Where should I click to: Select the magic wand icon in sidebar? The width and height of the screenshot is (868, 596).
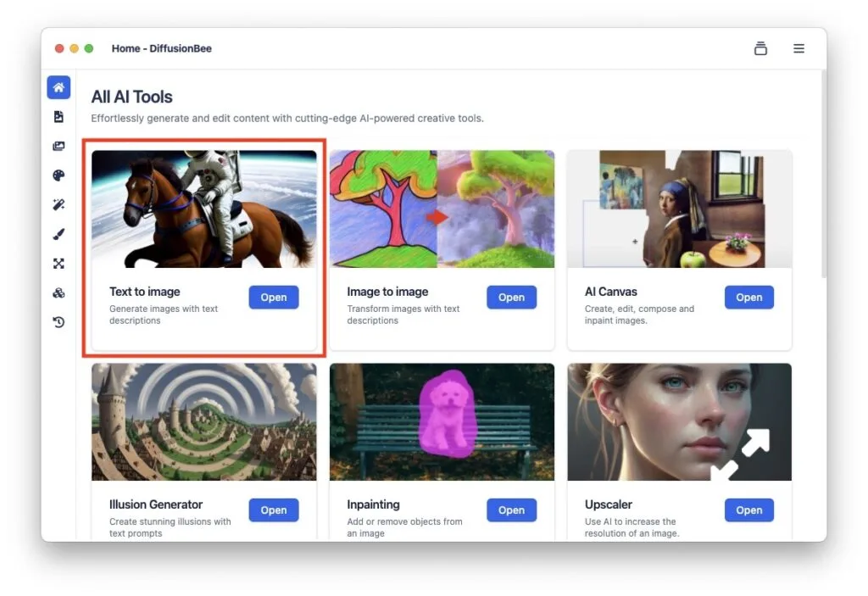click(58, 205)
